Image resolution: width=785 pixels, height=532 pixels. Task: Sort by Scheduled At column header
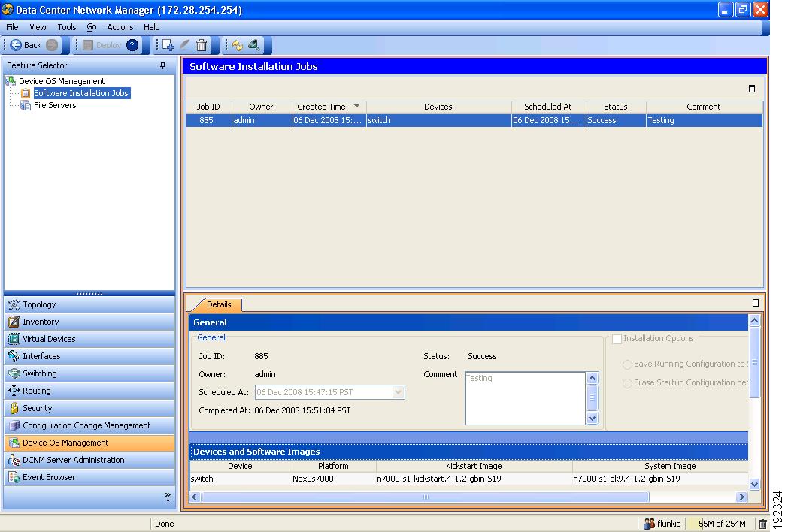(548, 107)
